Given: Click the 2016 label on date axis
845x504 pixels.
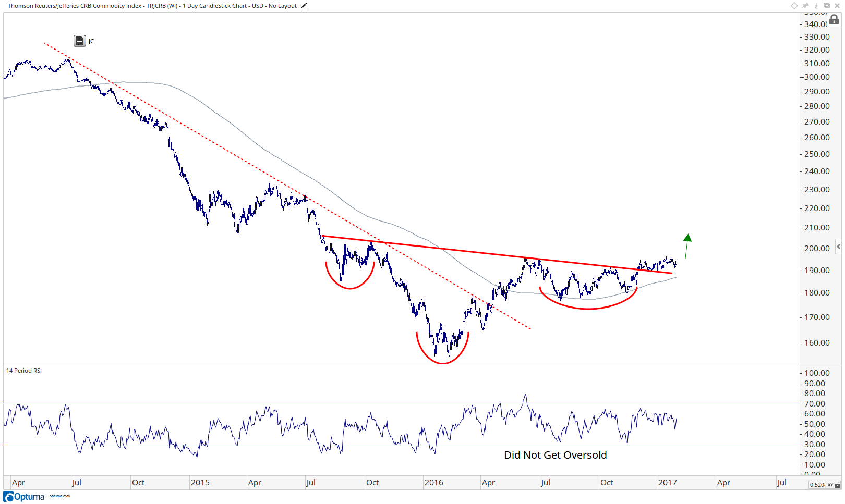Looking at the screenshot, I should 434,483.
